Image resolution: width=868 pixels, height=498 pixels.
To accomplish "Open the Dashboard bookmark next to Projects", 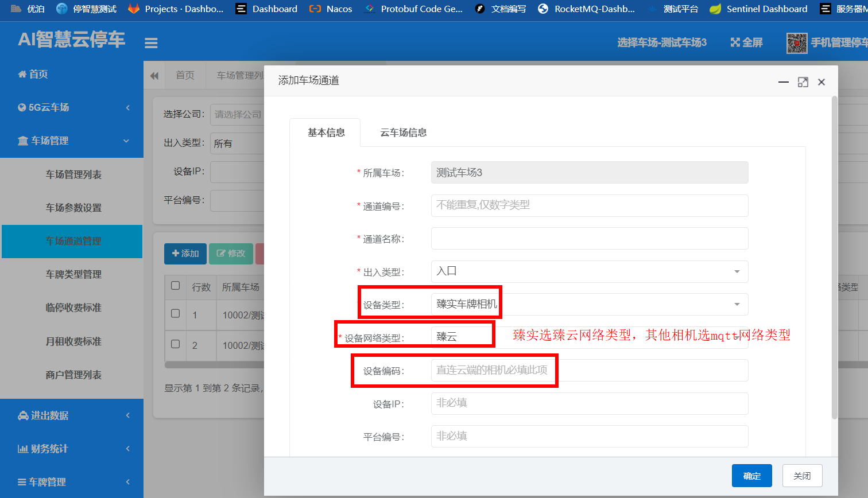I will (266, 9).
